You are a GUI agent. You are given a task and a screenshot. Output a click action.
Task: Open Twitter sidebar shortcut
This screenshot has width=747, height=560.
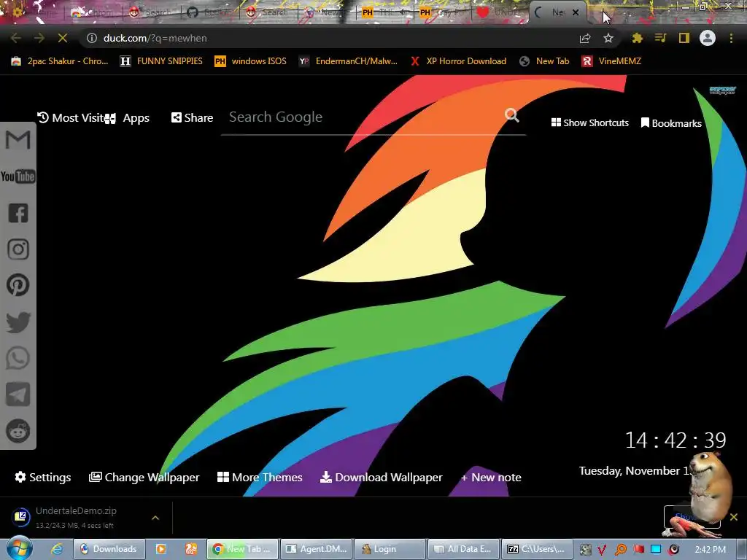click(18, 322)
